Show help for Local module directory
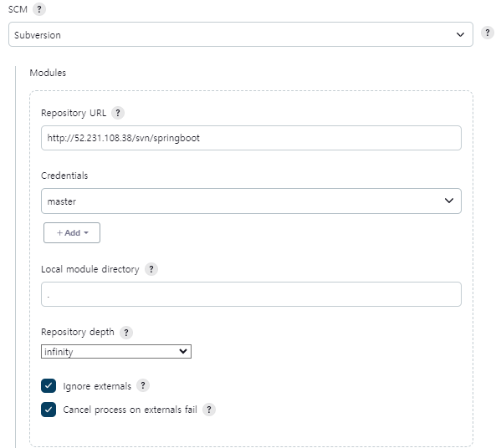The height and width of the screenshot is (448, 501). click(151, 269)
